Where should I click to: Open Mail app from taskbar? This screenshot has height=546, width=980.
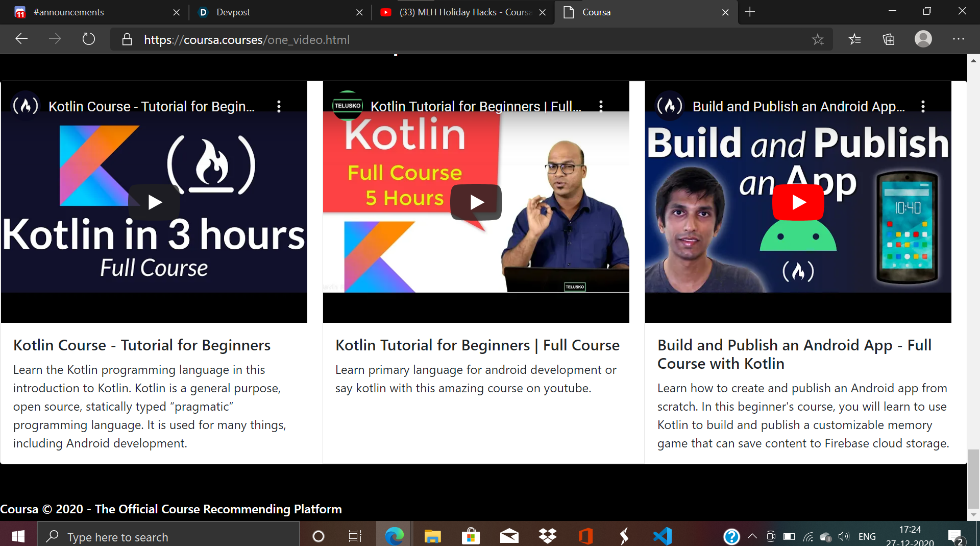pos(509,536)
